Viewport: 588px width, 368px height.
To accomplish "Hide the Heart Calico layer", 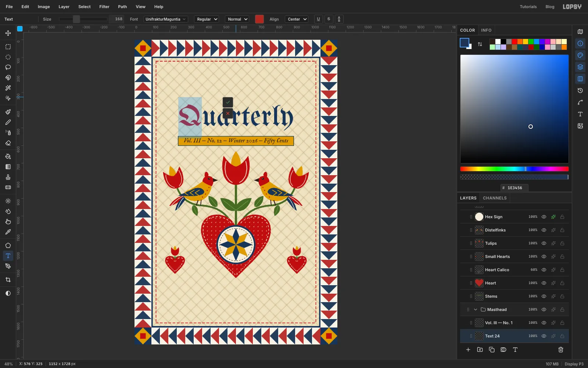I will pos(544,270).
